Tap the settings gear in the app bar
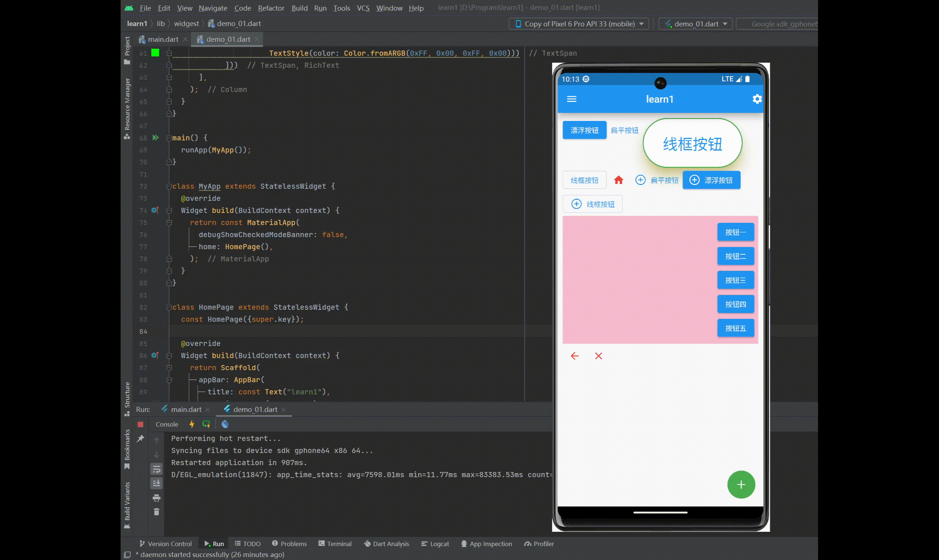 (x=757, y=99)
